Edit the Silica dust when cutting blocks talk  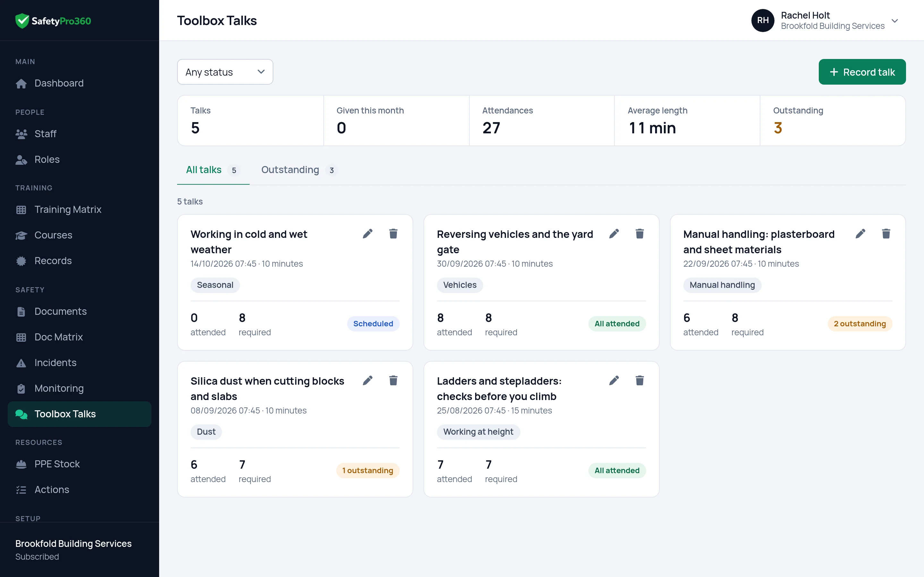[367, 380]
